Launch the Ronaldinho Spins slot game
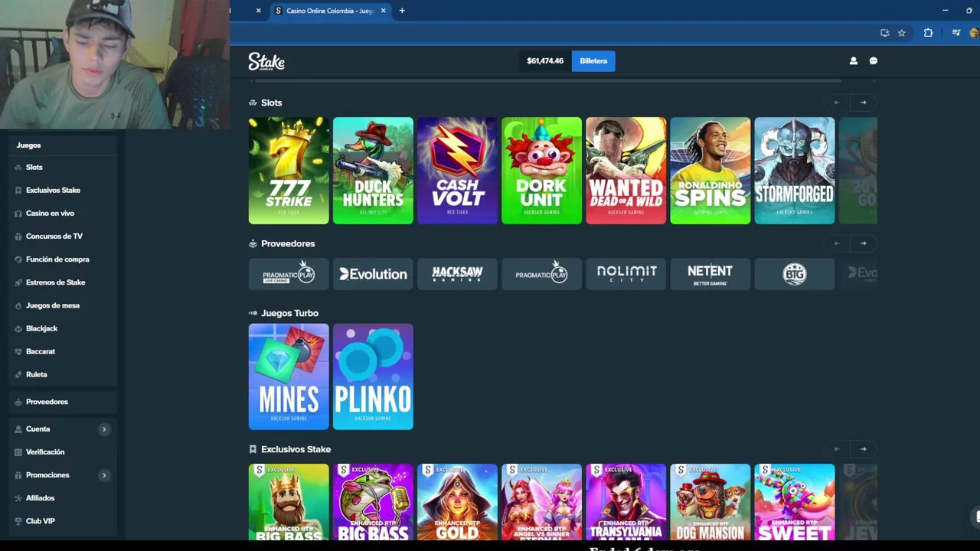Image resolution: width=980 pixels, height=551 pixels. 710,171
